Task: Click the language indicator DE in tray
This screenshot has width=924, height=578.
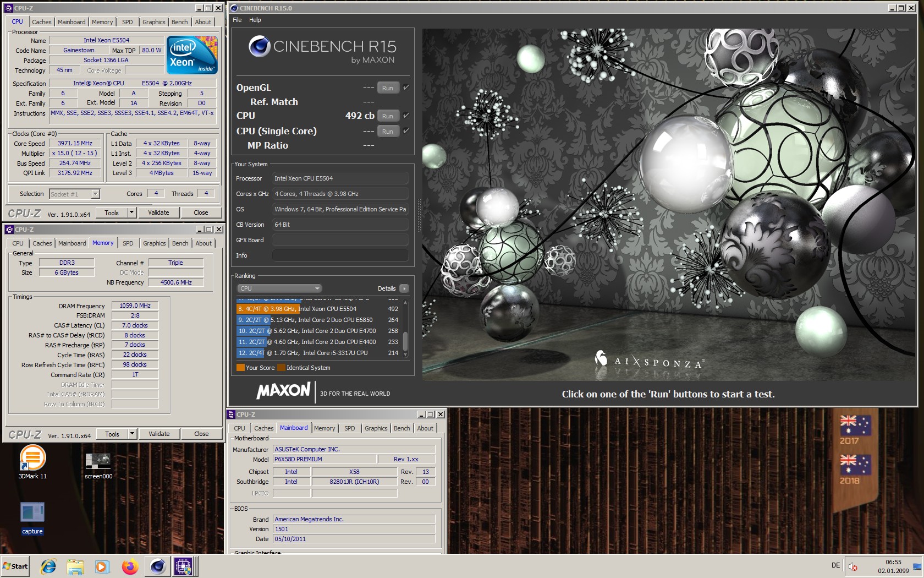Action: pos(835,565)
